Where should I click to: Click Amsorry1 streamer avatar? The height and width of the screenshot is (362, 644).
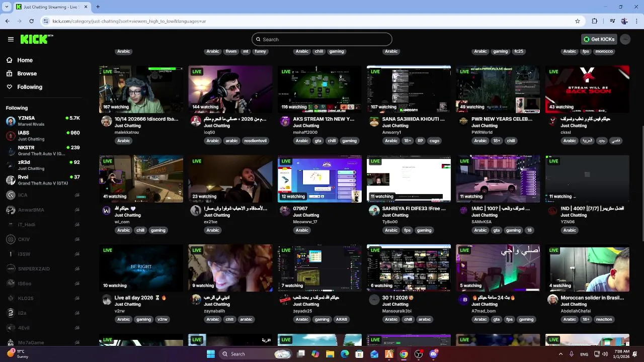click(x=374, y=121)
